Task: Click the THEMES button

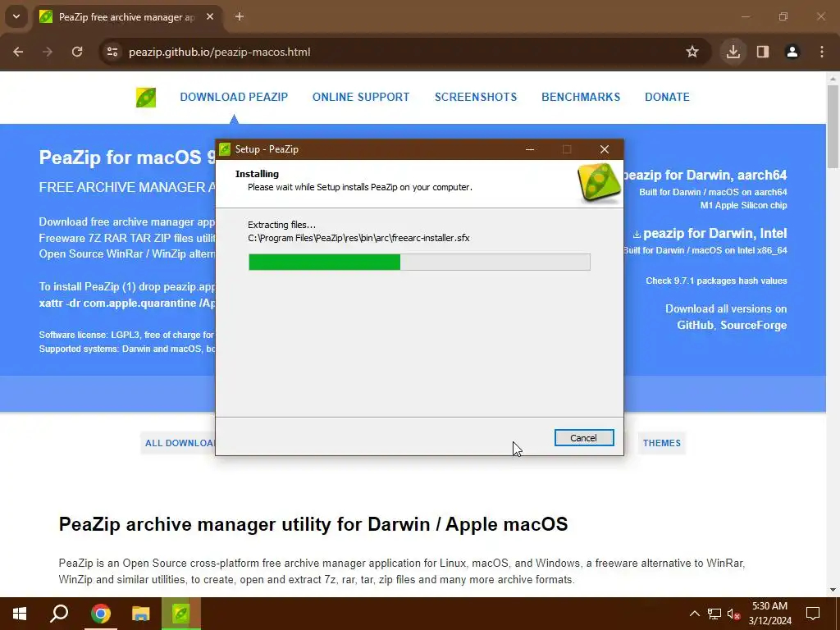Action: point(662,443)
